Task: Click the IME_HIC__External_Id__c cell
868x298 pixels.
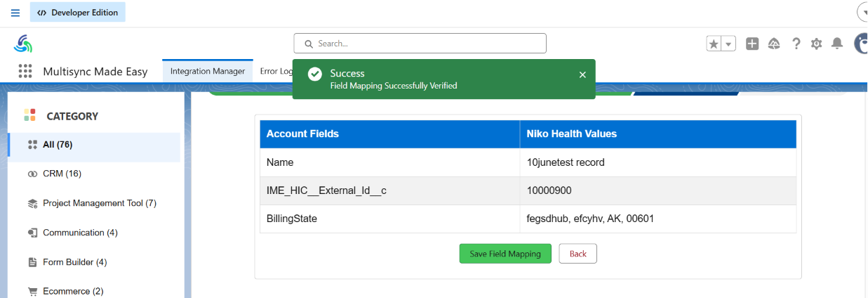Action: tap(390, 190)
